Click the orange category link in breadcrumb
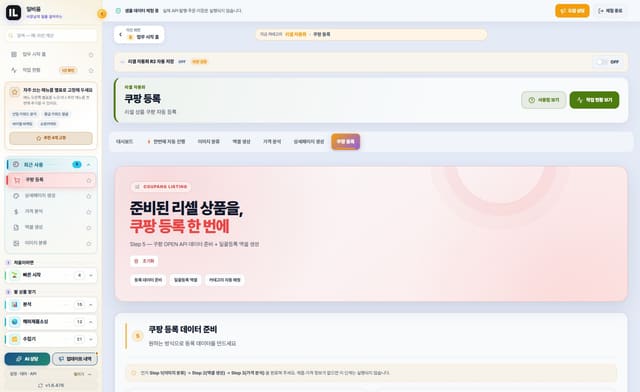The height and width of the screenshot is (392, 640). pos(296,34)
